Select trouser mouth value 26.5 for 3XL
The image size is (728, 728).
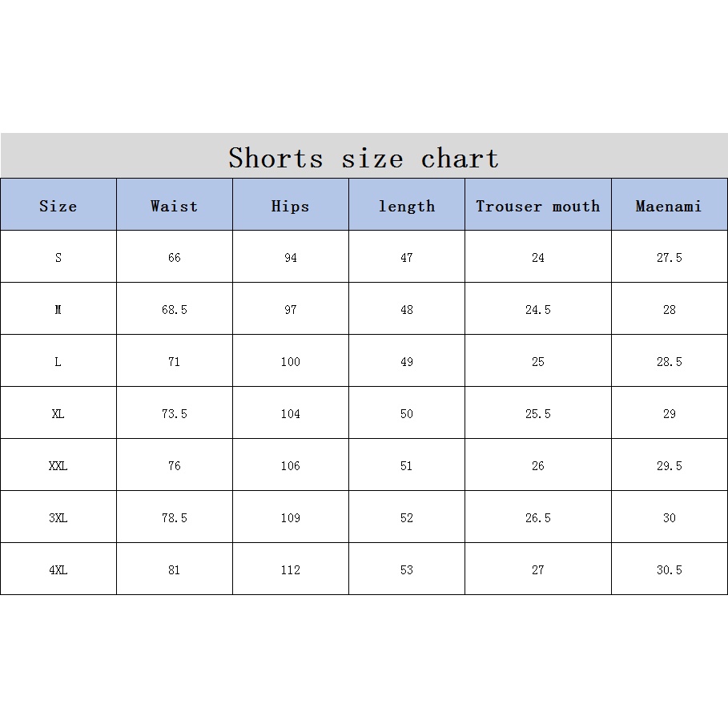[537, 518]
